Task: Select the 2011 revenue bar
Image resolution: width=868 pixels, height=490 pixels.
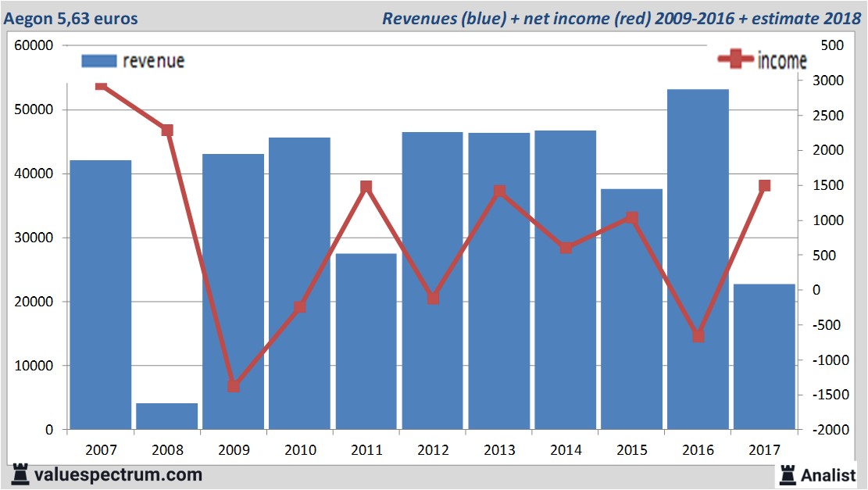Action: (x=366, y=341)
